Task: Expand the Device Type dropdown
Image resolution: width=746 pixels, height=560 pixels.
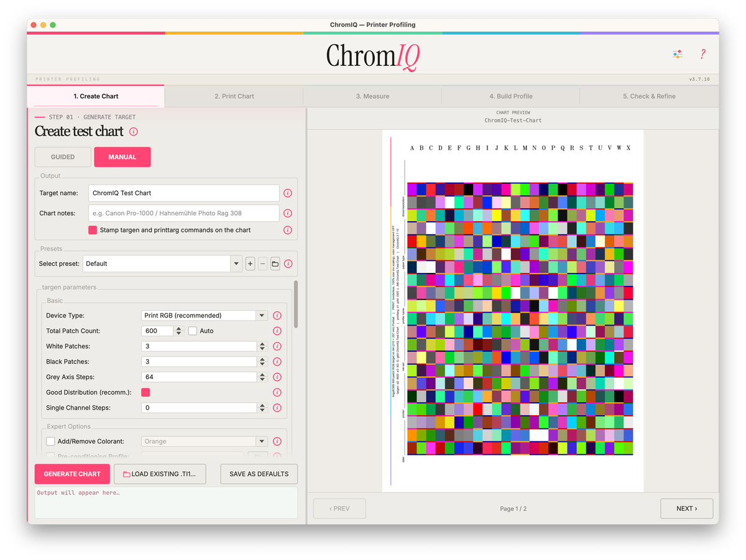Action: 205,316
